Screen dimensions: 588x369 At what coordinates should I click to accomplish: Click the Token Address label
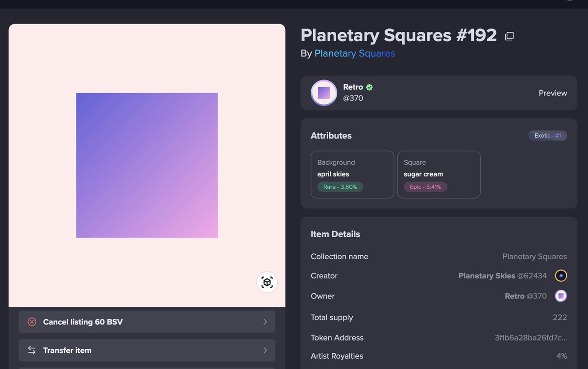[x=337, y=338]
